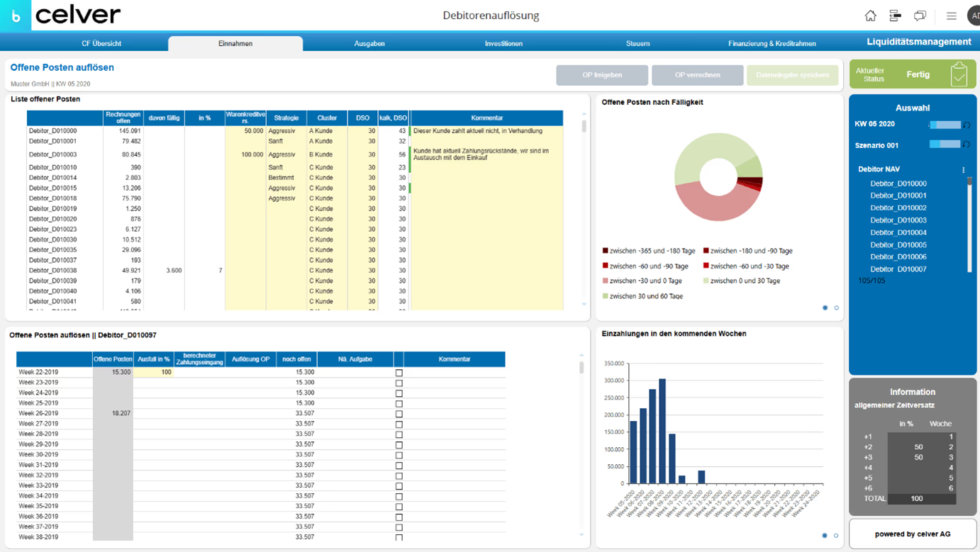Open the hamburger menu in header
Image resolution: width=980 pixels, height=552 pixels.
951,16
